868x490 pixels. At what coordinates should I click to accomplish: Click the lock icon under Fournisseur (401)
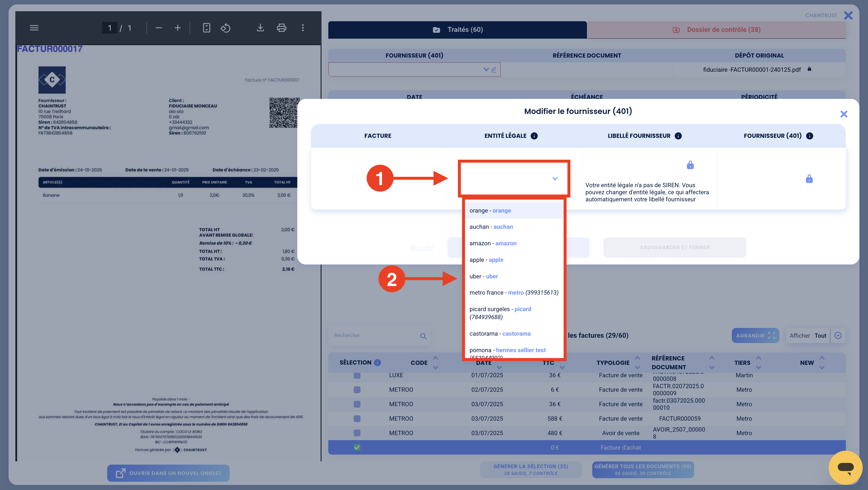(809, 179)
